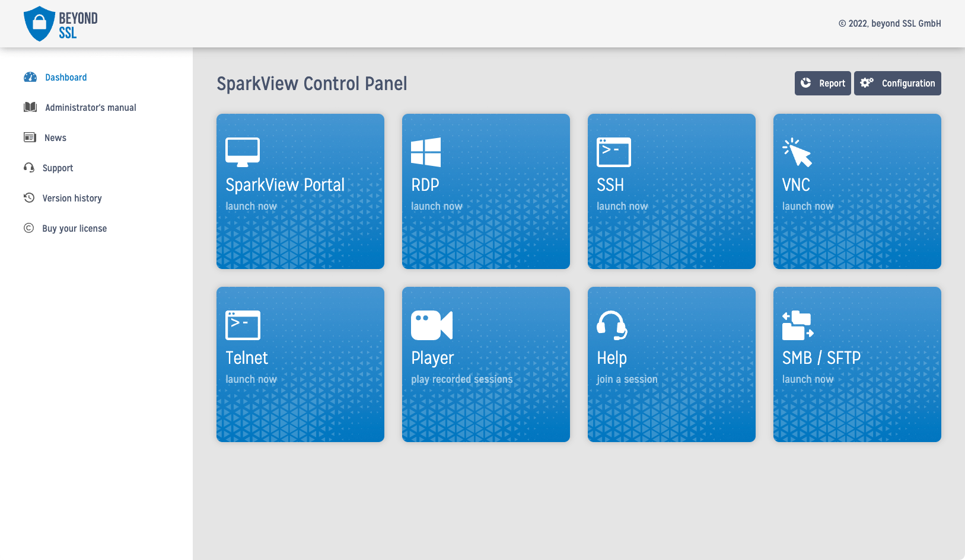Click the Help headset icon
The height and width of the screenshot is (560, 965).
point(612,325)
